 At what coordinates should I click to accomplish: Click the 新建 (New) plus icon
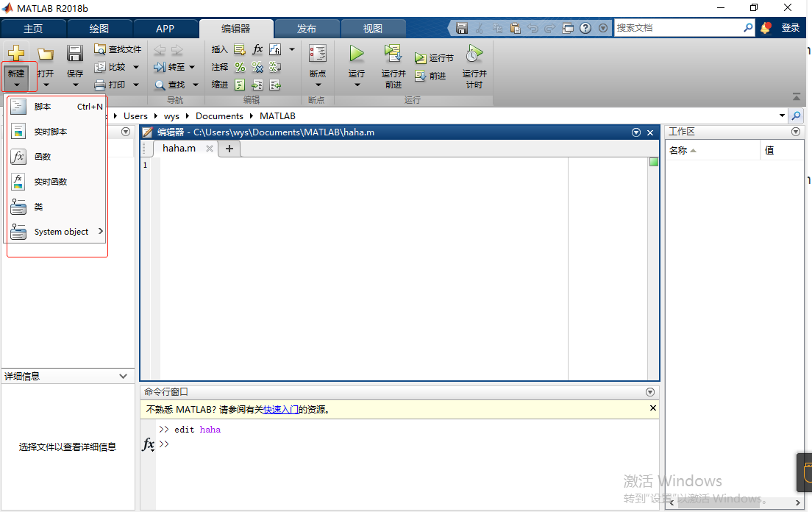point(16,53)
